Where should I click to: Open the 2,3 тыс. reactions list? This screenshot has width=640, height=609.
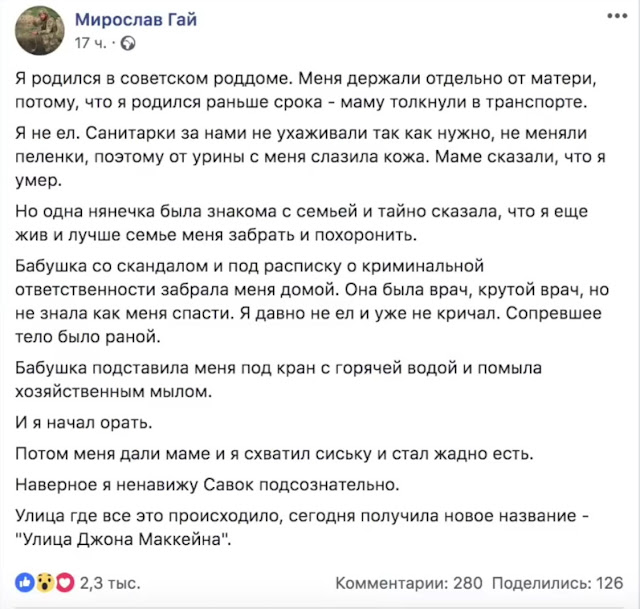(110, 582)
